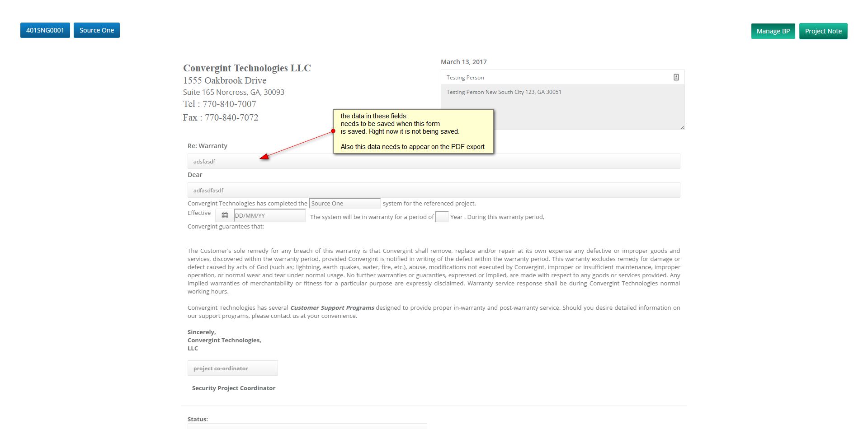Click the 401SNG0001 project button
Image resolution: width=868 pixels, height=429 pixels.
coord(45,30)
